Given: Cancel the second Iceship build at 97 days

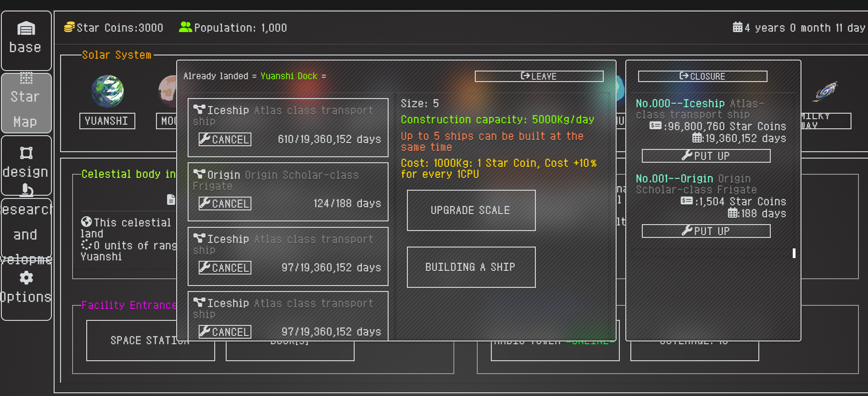Looking at the screenshot, I should click(225, 268).
